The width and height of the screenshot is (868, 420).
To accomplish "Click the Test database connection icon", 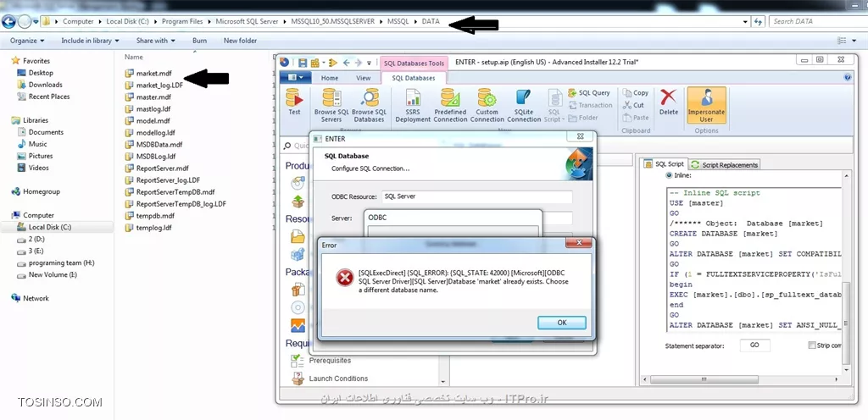I will [294, 102].
